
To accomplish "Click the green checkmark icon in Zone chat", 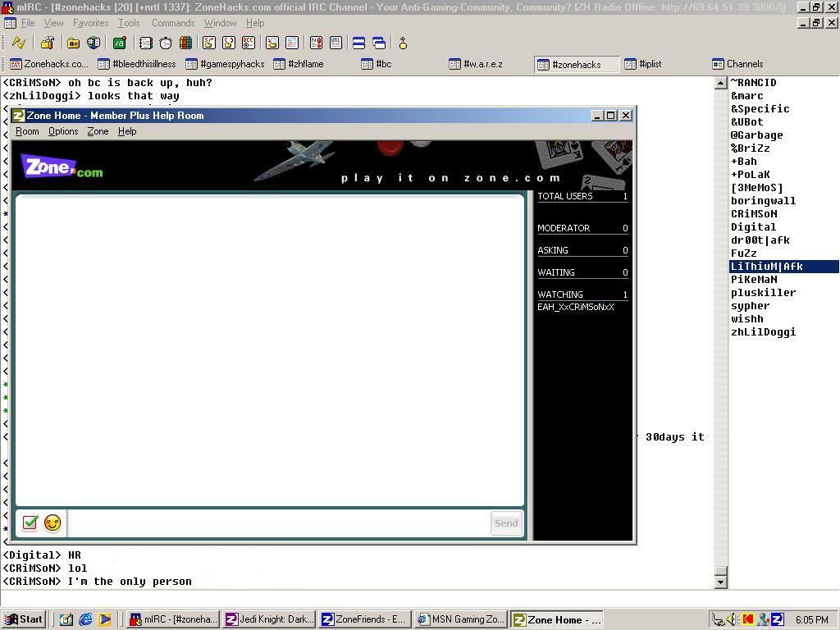I will tap(30, 523).
